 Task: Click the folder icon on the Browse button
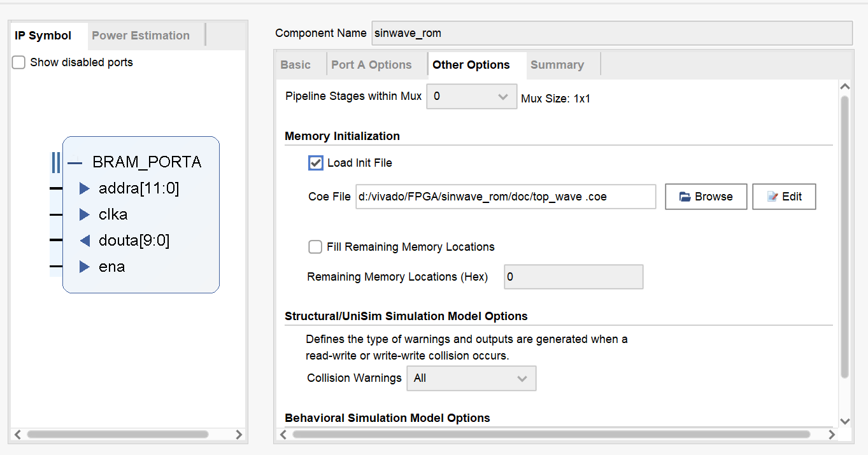(x=685, y=197)
